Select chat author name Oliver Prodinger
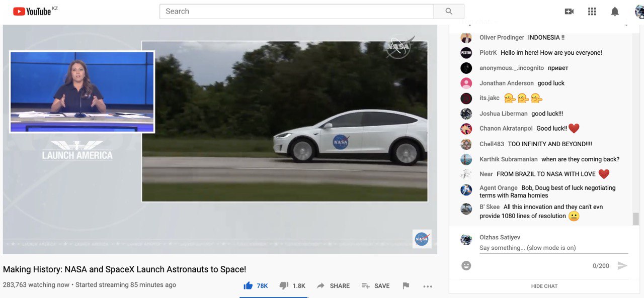Screen dimensions: 644x298 (502, 38)
